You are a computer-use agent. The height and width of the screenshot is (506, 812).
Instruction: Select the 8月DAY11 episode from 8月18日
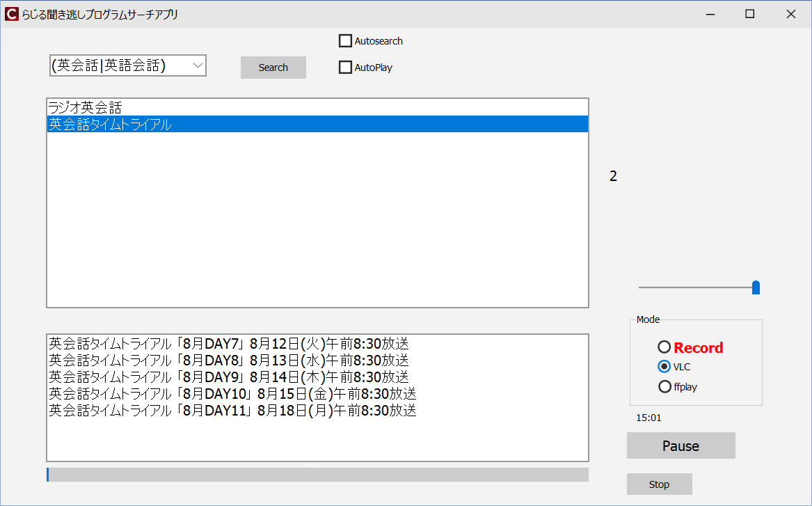232,411
